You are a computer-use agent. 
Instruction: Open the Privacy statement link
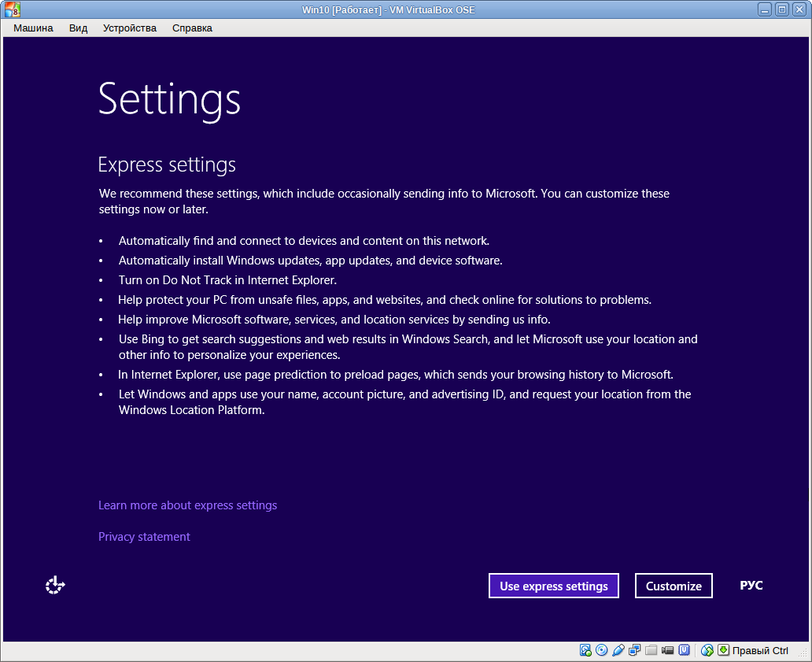144,537
